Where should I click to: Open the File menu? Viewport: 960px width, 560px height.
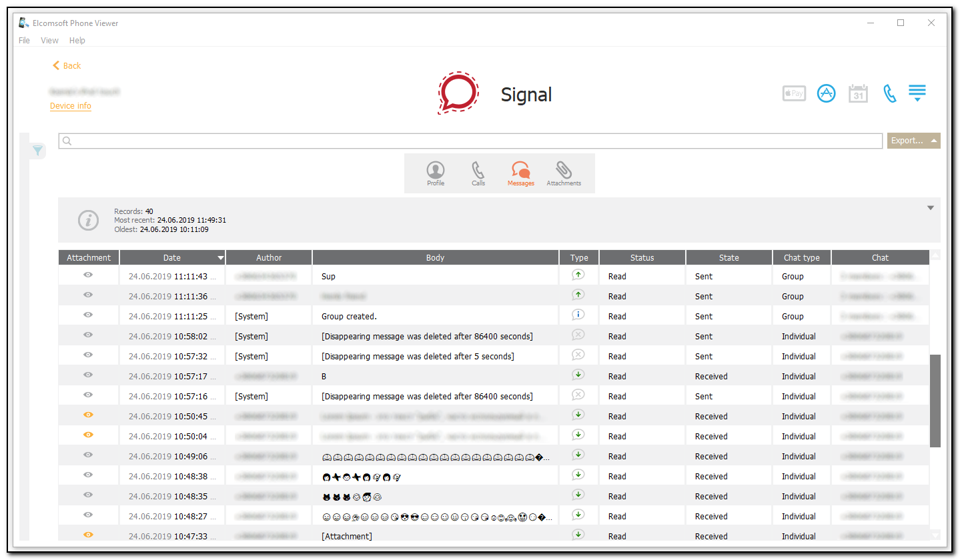[24, 40]
